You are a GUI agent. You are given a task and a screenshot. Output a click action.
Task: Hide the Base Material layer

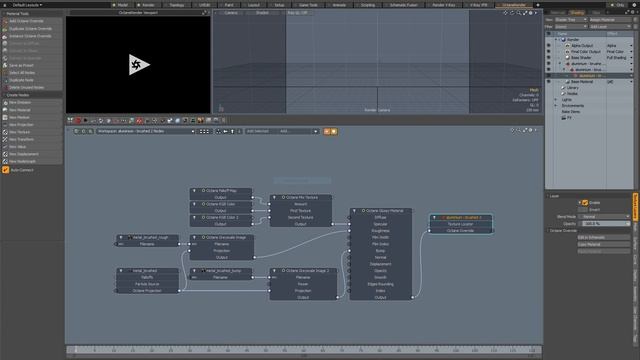tap(549, 82)
